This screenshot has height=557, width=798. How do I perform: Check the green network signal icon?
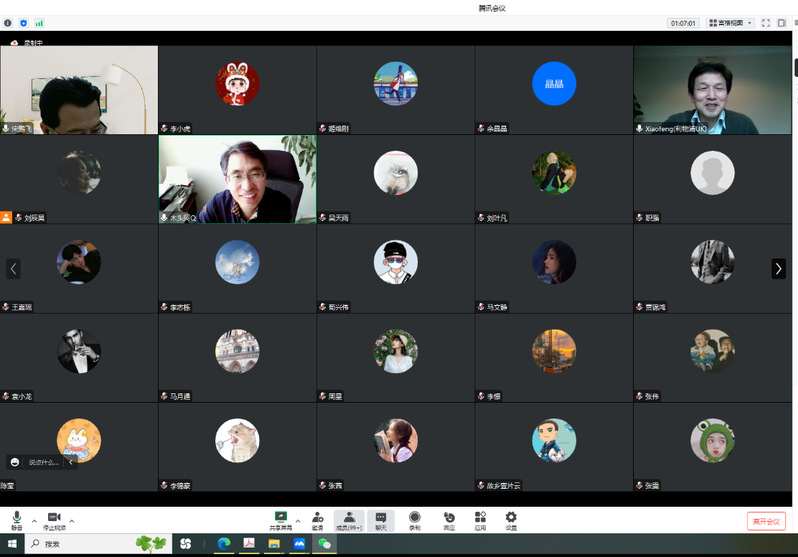(x=39, y=22)
